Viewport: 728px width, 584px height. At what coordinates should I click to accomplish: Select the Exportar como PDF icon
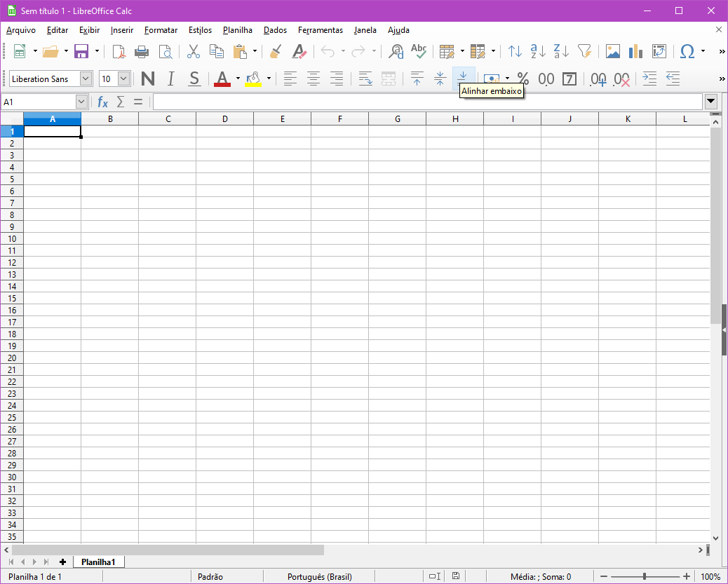(x=119, y=51)
